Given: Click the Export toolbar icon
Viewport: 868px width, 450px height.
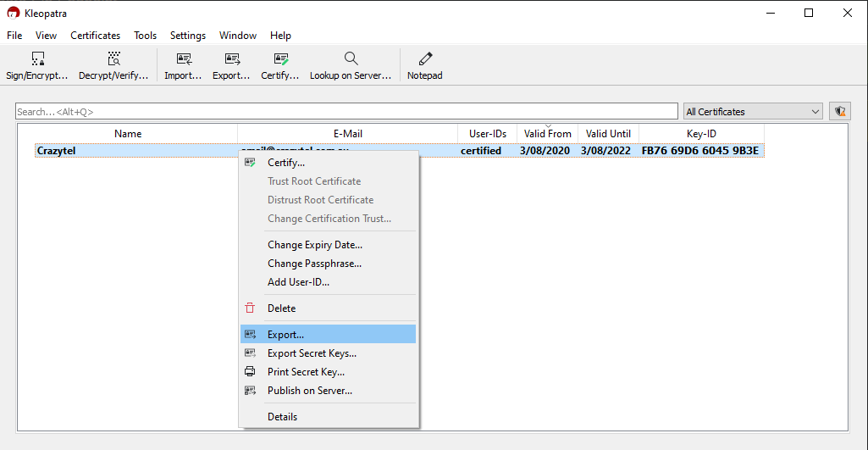Looking at the screenshot, I should [x=231, y=59].
